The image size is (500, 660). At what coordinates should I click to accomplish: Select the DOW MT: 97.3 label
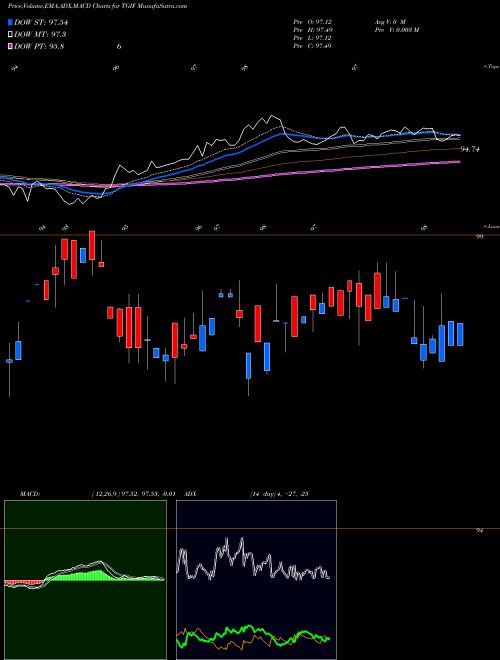point(40,35)
